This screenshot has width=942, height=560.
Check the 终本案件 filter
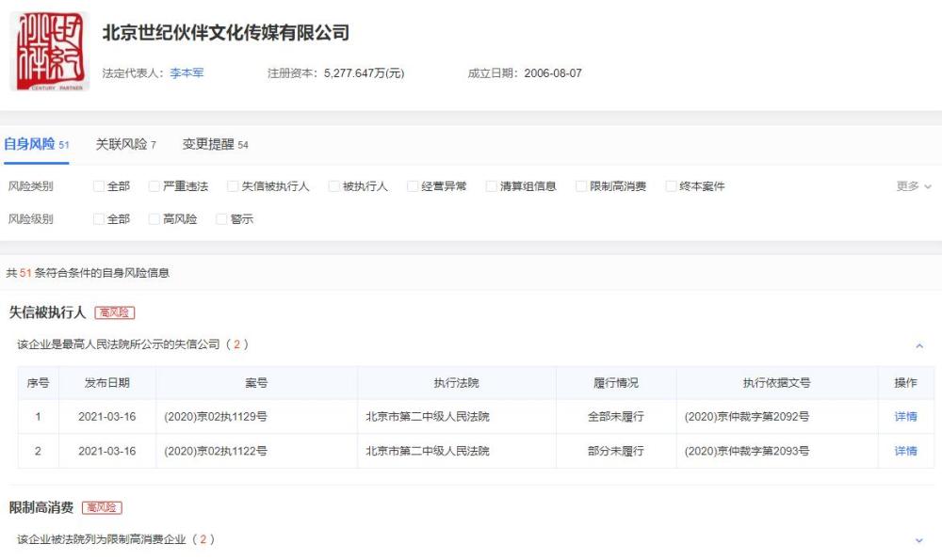(x=671, y=186)
